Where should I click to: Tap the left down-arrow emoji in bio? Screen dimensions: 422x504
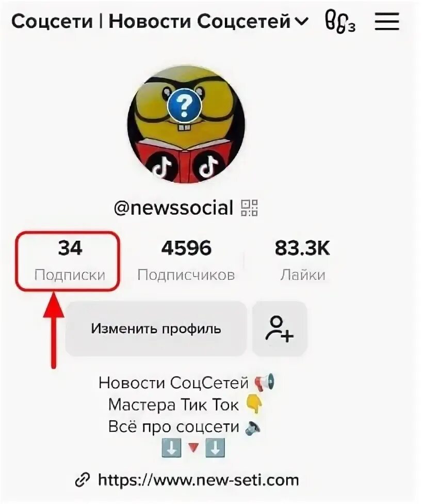click(x=171, y=447)
